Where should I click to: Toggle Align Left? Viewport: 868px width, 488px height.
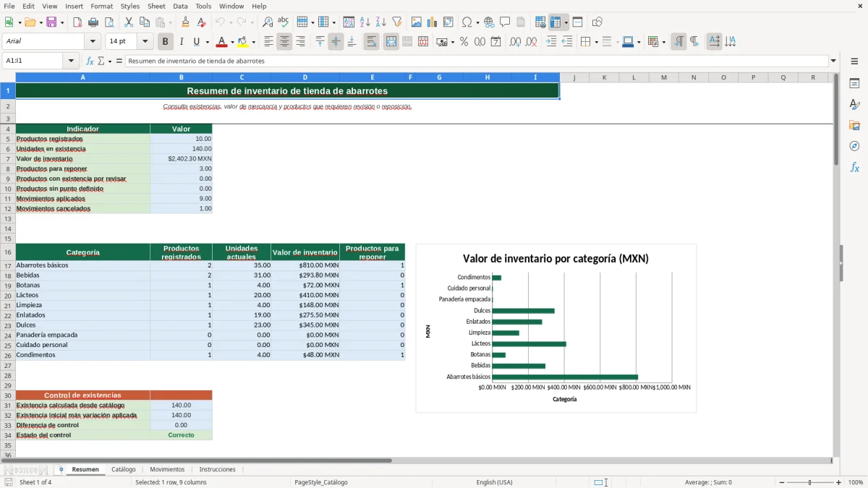tap(268, 42)
